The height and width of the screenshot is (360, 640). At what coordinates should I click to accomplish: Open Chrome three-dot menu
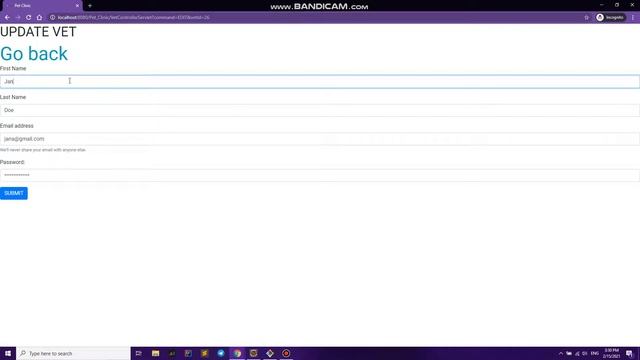click(633, 18)
